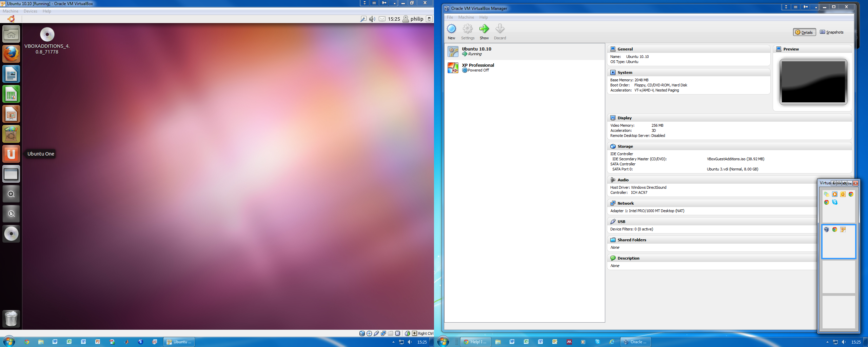Select the XP Professional virtual machine
The height and width of the screenshot is (347, 868).
click(525, 68)
